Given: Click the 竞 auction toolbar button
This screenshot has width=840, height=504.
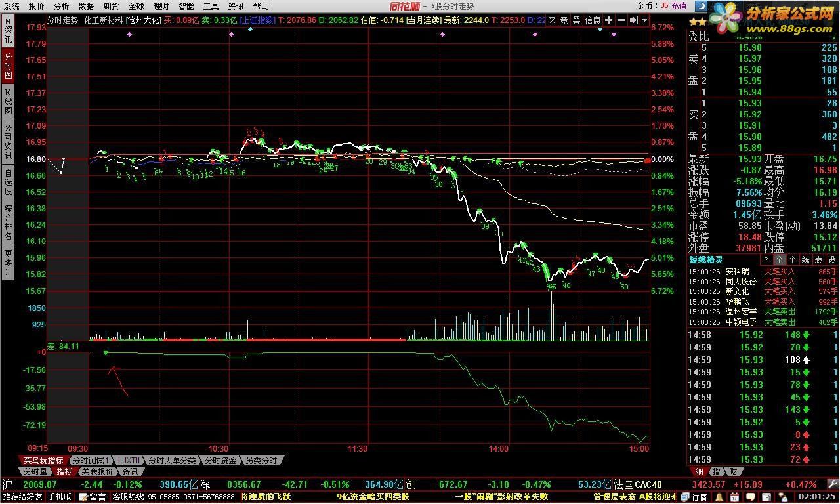Looking at the screenshot, I should click(x=564, y=20).
